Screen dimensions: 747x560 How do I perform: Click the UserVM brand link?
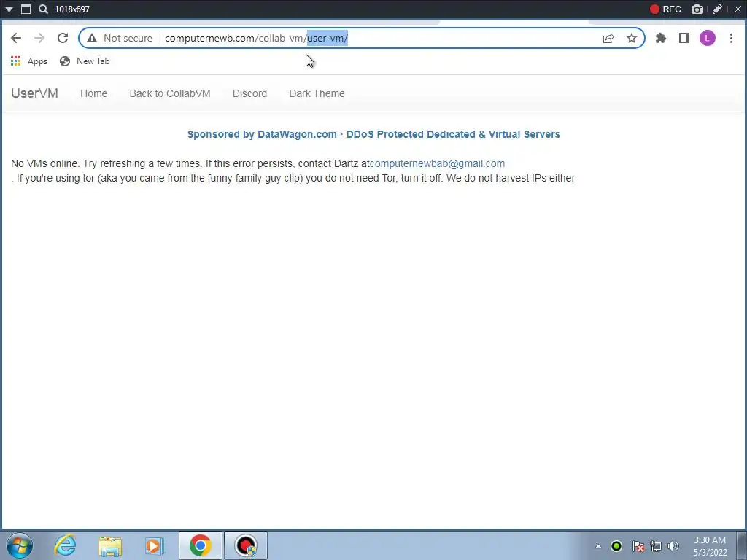[x=35, y=93]
